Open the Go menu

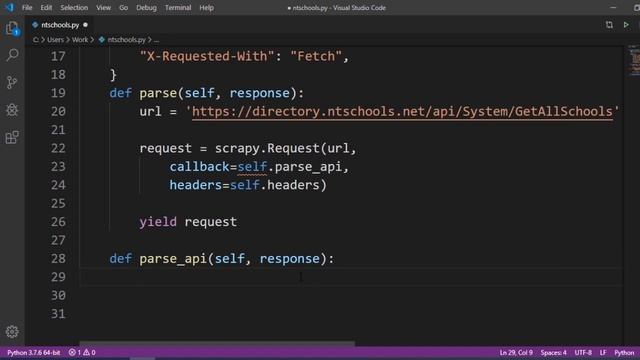click(123, 8)
